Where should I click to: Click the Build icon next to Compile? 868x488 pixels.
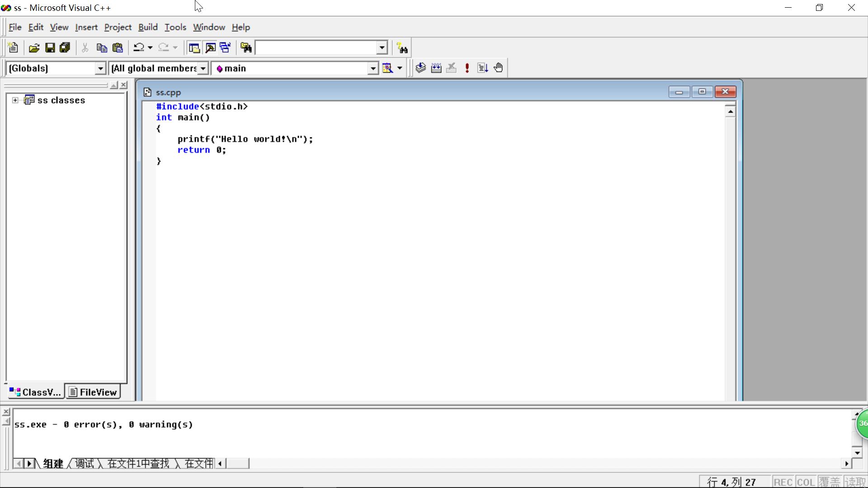[x=436, y=68]
